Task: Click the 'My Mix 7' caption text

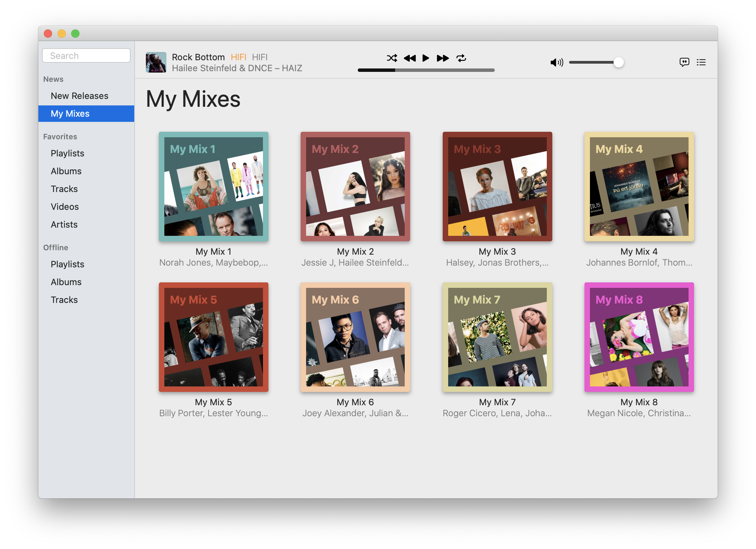Action: pos(497,402)
